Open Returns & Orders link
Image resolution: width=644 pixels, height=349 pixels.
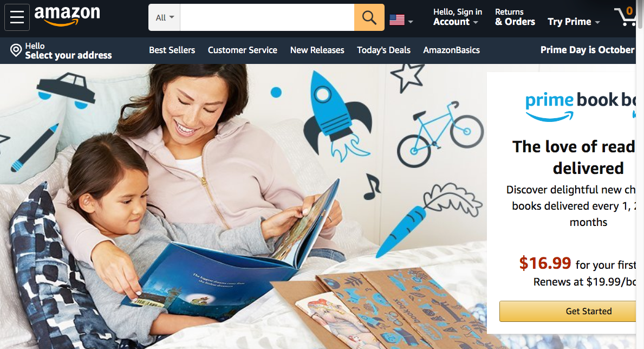click(515, 17)
